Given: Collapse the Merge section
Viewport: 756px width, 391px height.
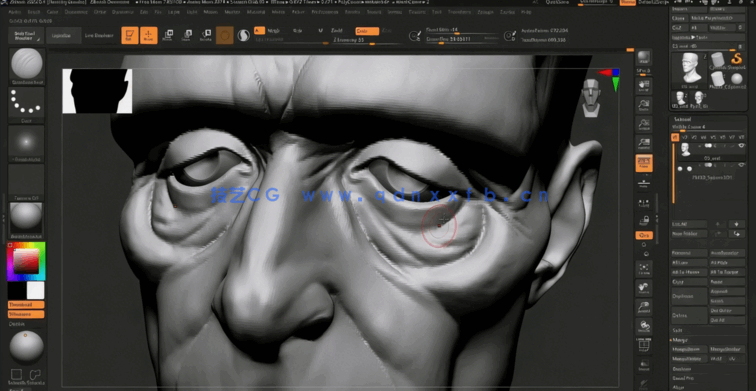Looking at the screenshot, I should [681, 340].
